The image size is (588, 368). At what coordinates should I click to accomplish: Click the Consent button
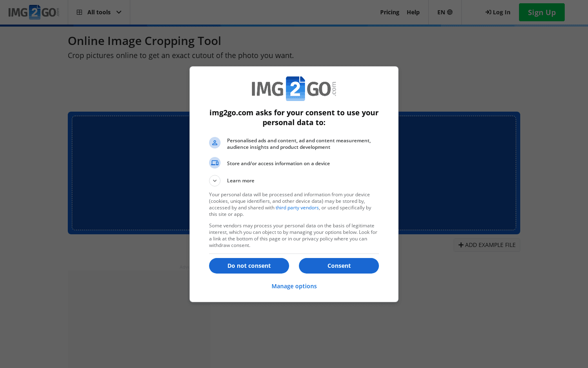pos(339,265)
